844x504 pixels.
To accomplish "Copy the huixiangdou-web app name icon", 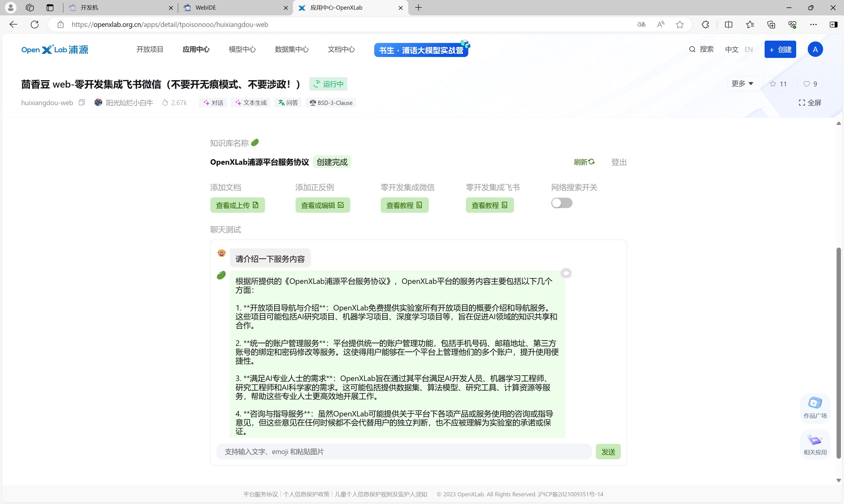I will (82, 102).
